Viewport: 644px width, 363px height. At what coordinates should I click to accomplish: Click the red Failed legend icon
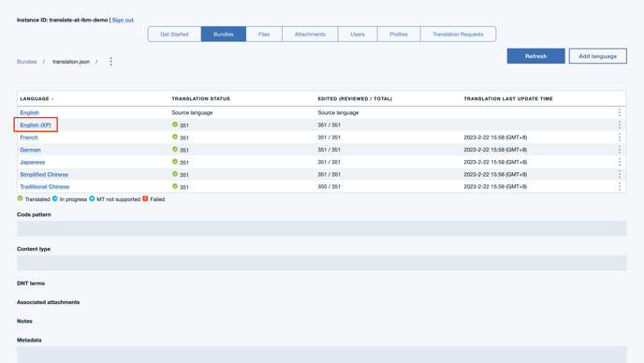pyautogui.click(x=145, y=198)
